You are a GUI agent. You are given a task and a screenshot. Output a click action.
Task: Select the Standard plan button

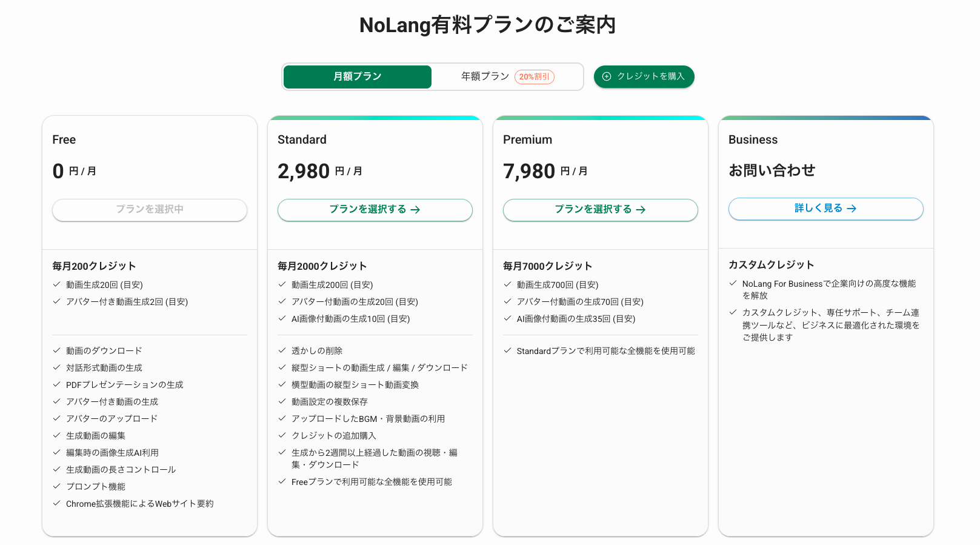tap(375, 210)
